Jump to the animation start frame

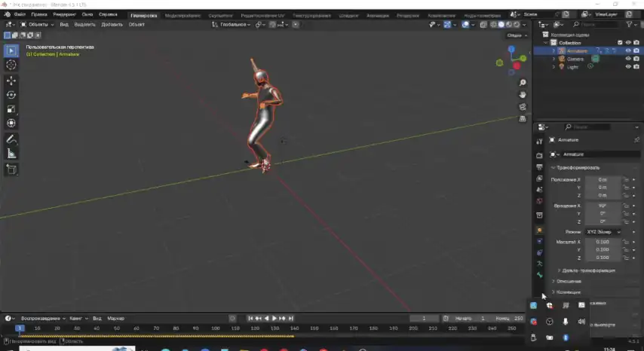(x=250, y=318)
